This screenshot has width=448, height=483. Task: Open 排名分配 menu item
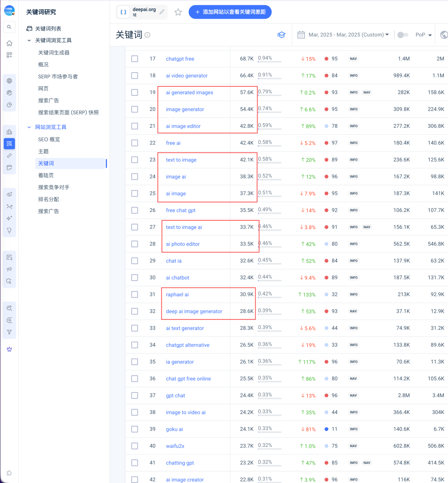49,200
